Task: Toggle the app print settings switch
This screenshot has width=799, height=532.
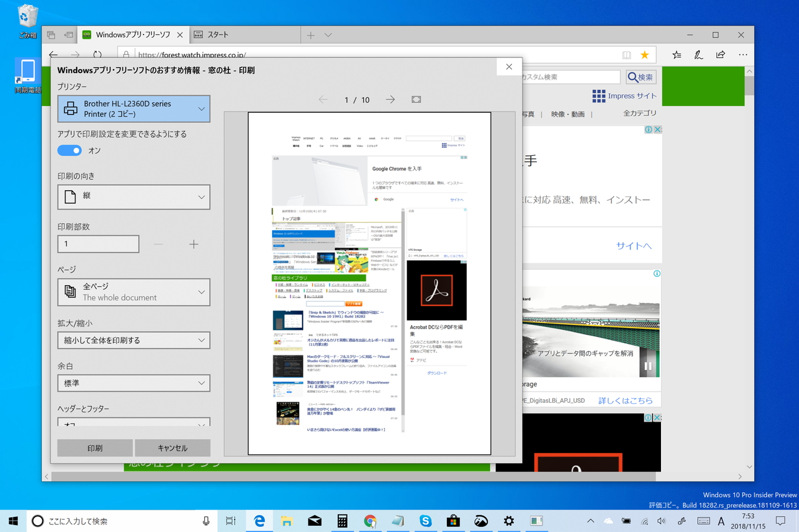Action: [69, 150]
